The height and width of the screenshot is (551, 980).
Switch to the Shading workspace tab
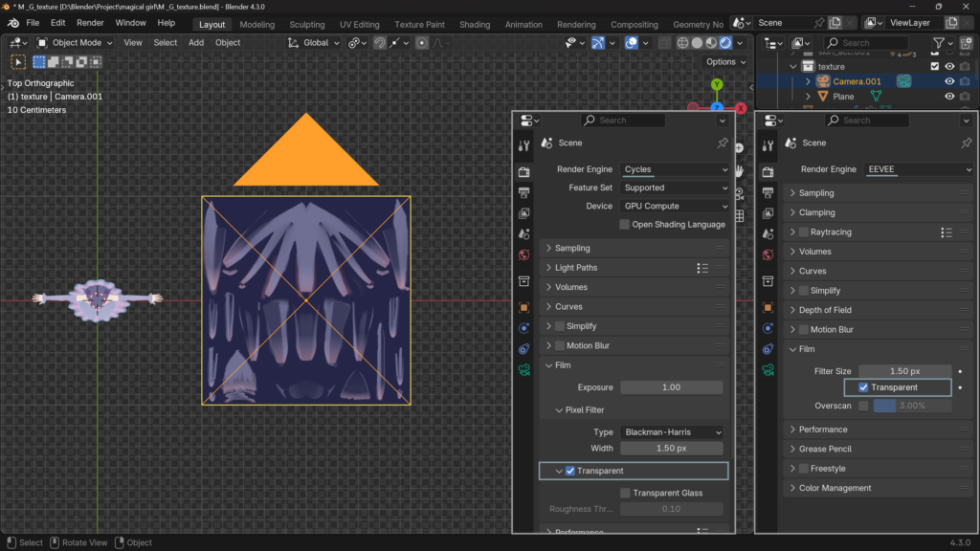click(x=474, y=25)
